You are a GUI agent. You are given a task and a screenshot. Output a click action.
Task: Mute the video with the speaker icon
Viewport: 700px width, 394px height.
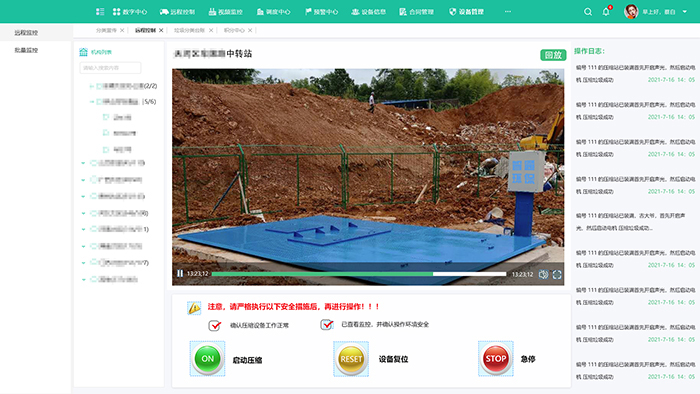point(543,274)
